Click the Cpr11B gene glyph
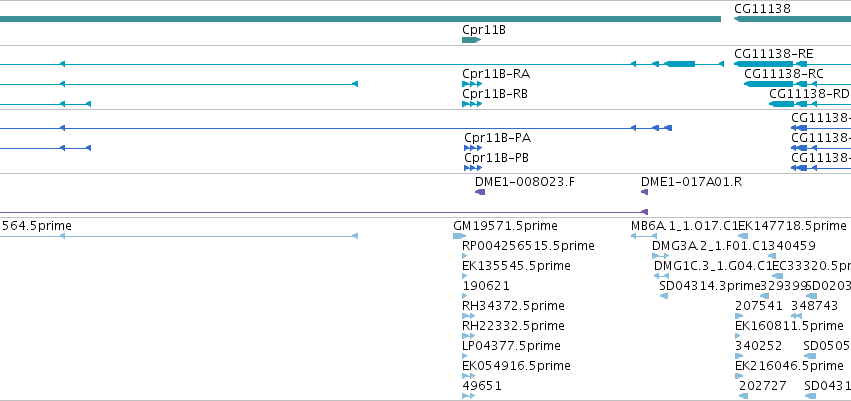This screenshot has width=851, height=401. 471,40
